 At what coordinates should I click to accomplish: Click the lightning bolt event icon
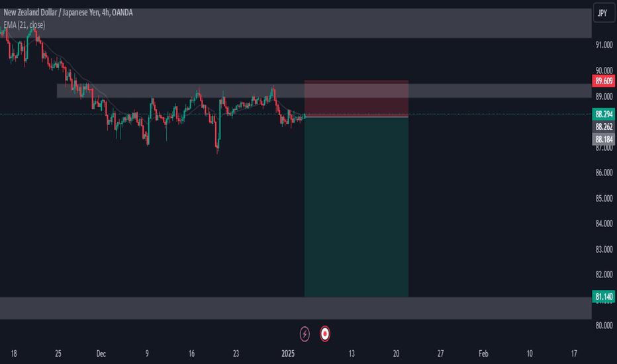click(305, 334)
